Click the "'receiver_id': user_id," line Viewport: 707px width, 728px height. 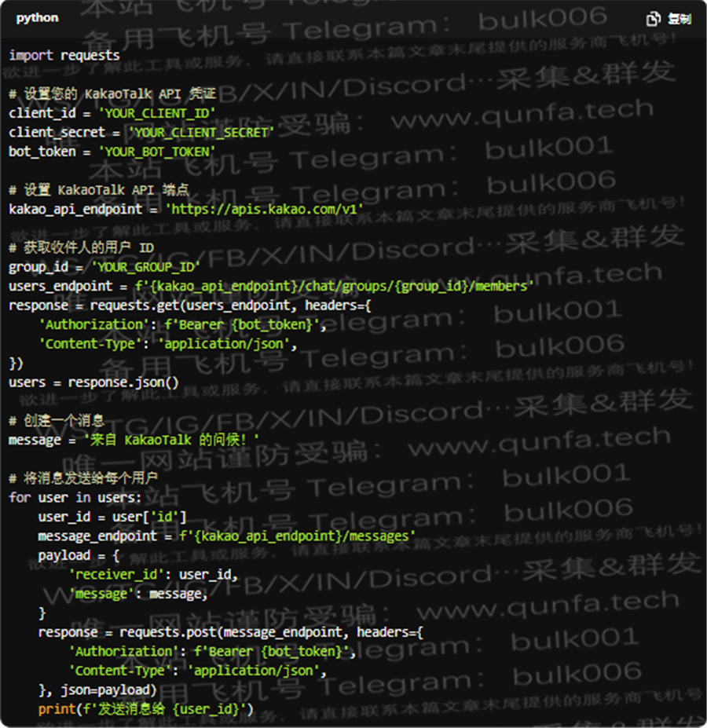[153, 575]
